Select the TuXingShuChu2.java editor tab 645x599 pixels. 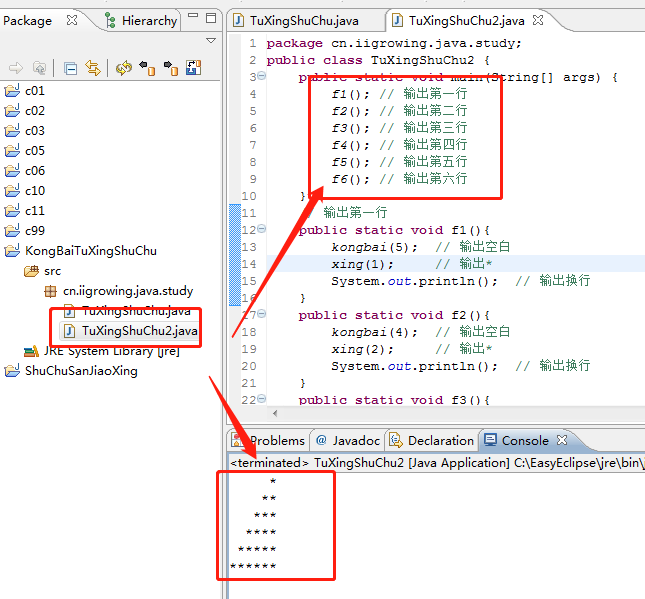[459, 21]
